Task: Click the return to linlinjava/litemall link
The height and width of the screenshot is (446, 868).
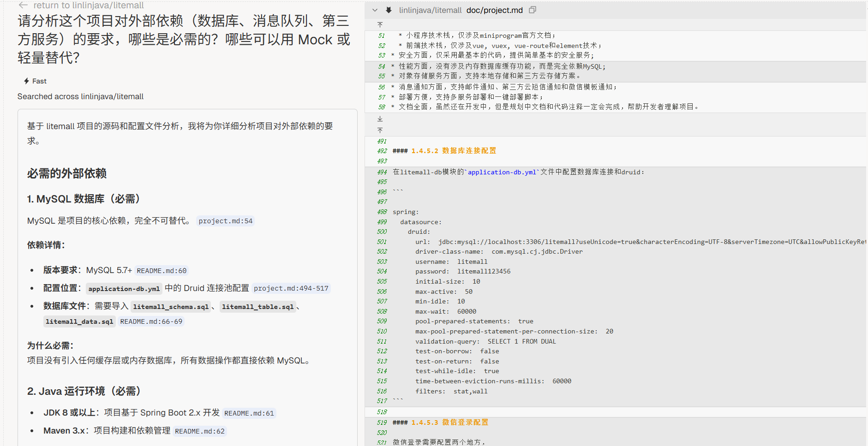Action: [x=88, y=5]
